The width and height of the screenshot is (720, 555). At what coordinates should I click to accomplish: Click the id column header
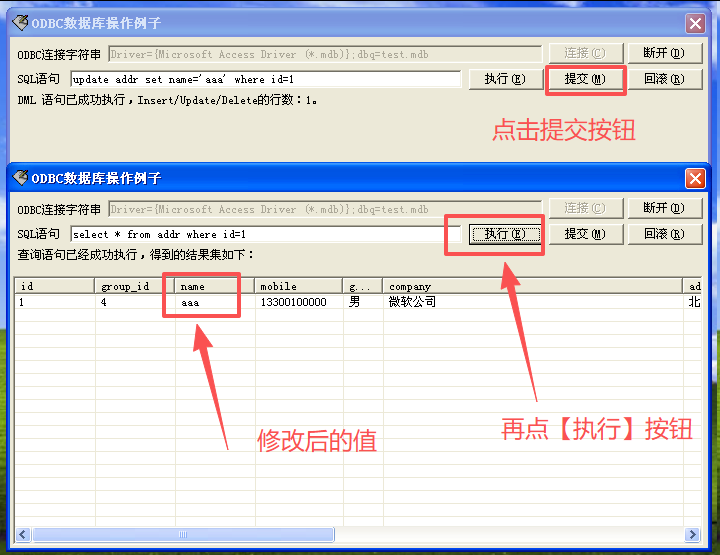click(55, 286)
